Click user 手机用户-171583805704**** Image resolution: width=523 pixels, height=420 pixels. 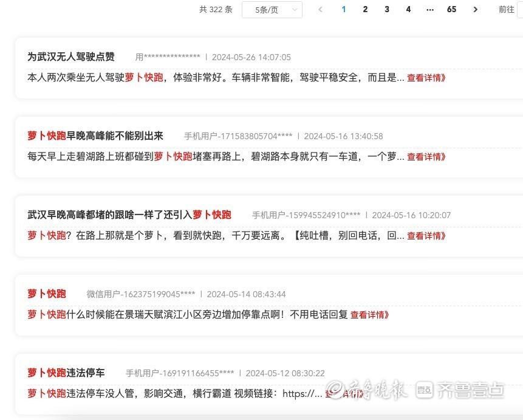point(238,136)
